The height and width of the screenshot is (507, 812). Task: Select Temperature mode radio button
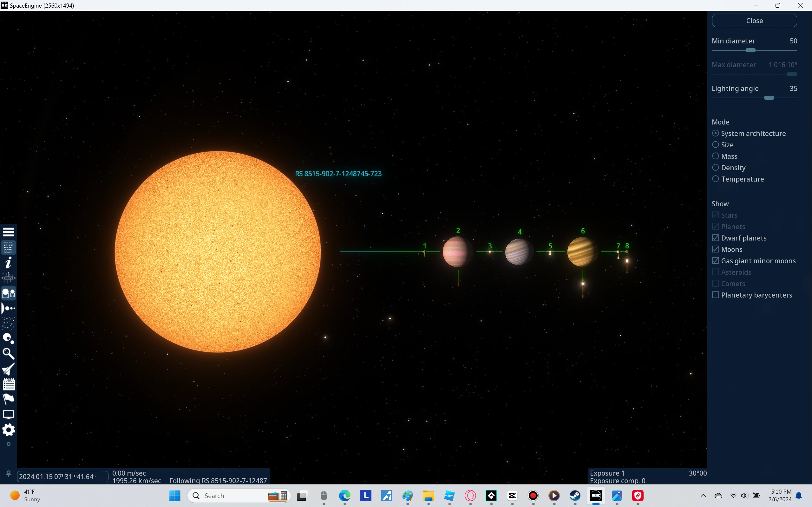click(x=715, y=179)
